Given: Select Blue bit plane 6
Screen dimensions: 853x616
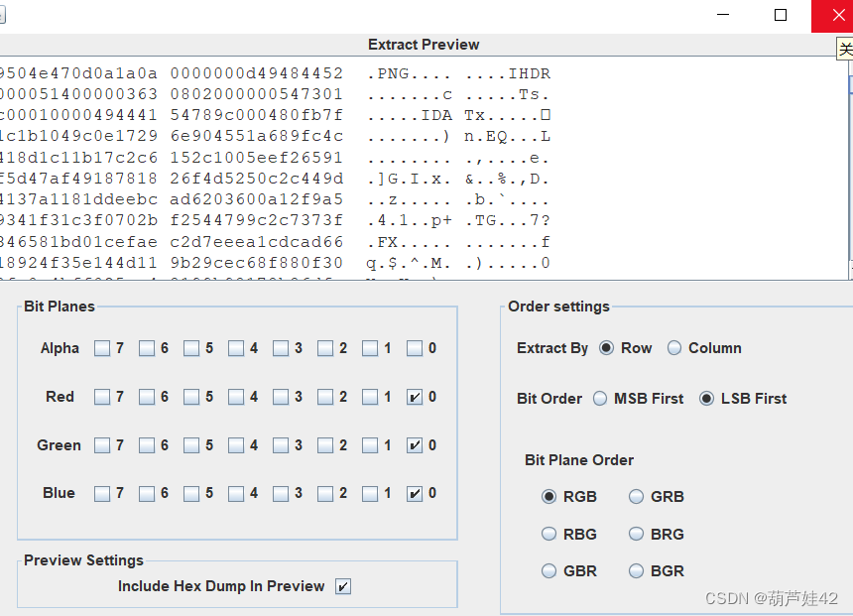Looking at the screenshot, I should pos(147,493).
